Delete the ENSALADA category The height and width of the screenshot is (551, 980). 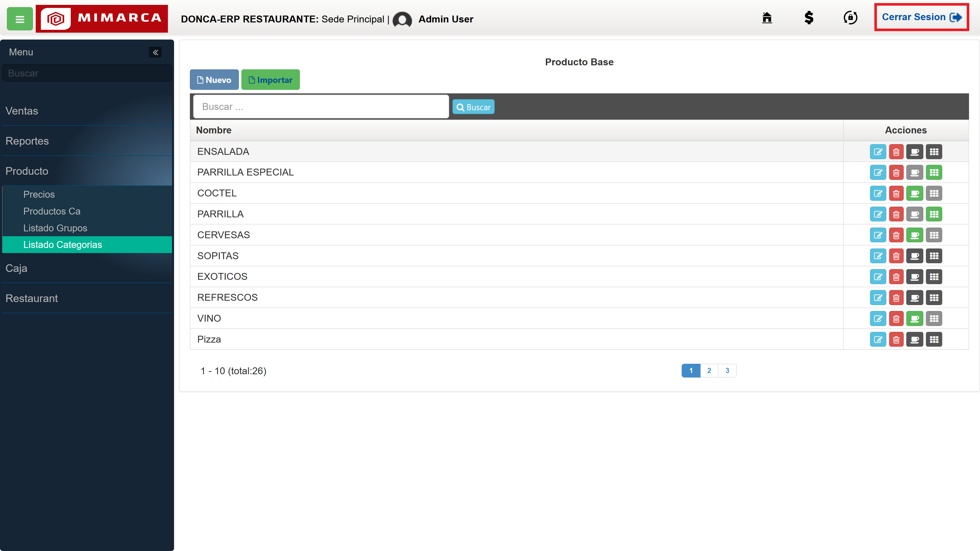click(896, 152)
